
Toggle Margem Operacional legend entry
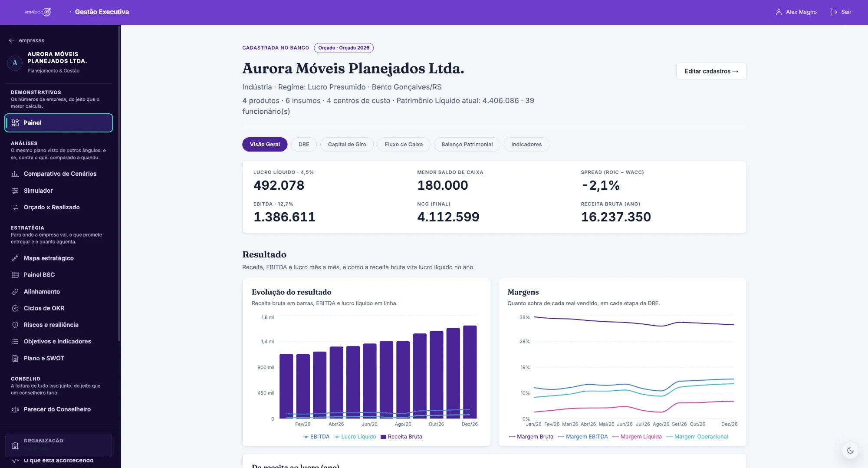coord(697,437)
